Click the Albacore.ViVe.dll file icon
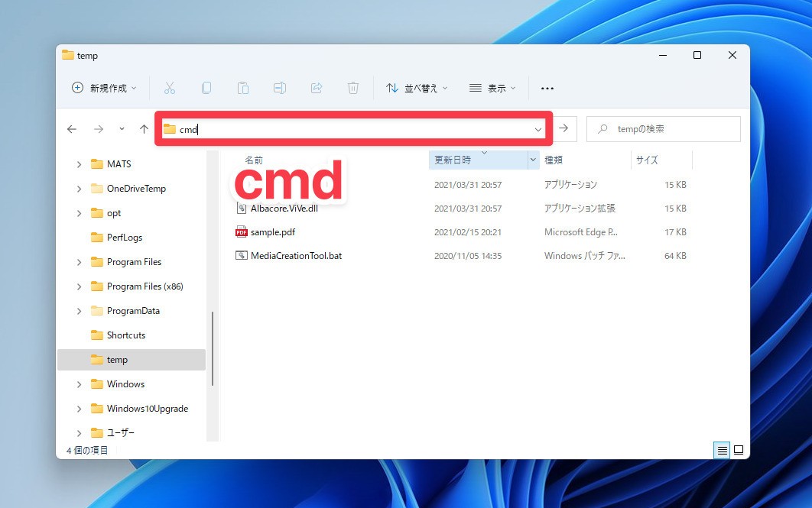812x508 pixels. (x=242, y=209)
